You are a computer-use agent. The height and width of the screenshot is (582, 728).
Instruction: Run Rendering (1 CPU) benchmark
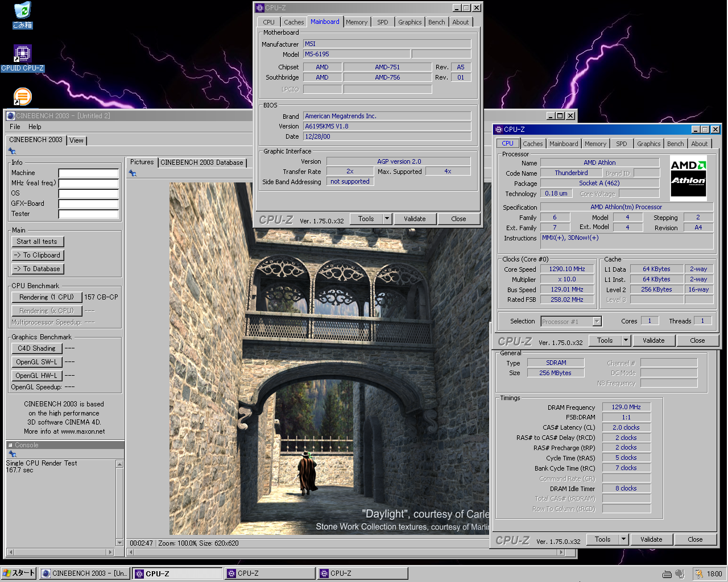(x=47, y=297)
